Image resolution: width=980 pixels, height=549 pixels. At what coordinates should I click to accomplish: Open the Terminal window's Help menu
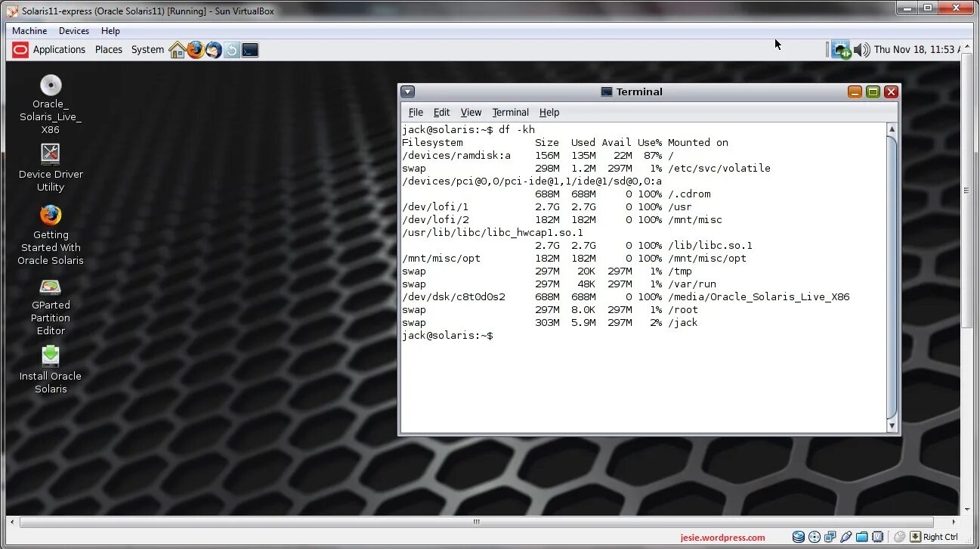coord(549,112)
